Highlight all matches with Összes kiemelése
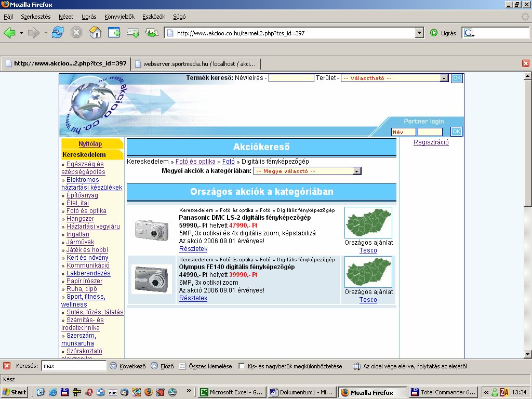Image resolution: width=532 pixels, height=399 pixels. click(x=205, y=366)
